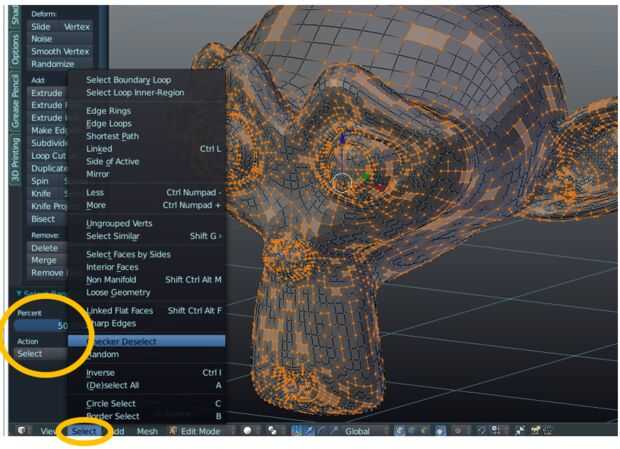Screen dimensions: 620x449
Task: Open the Mesh menu in header
Action: click(x=147, y=431)
